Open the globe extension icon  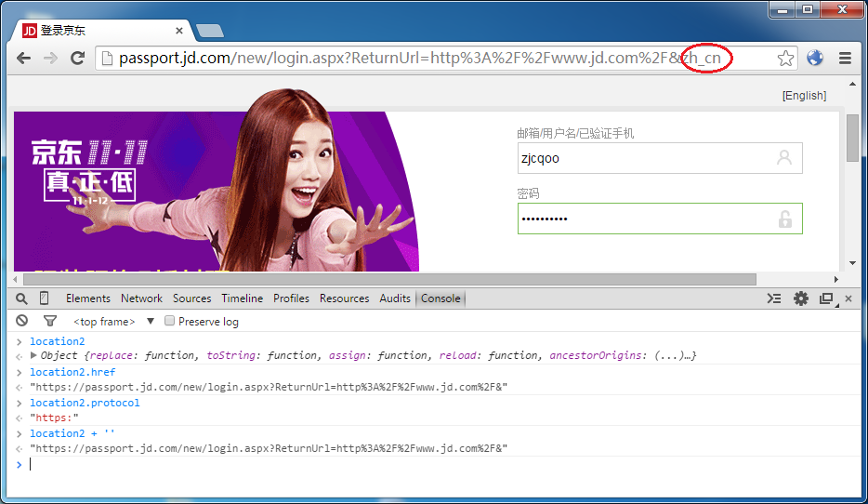[x=815, y=58]
